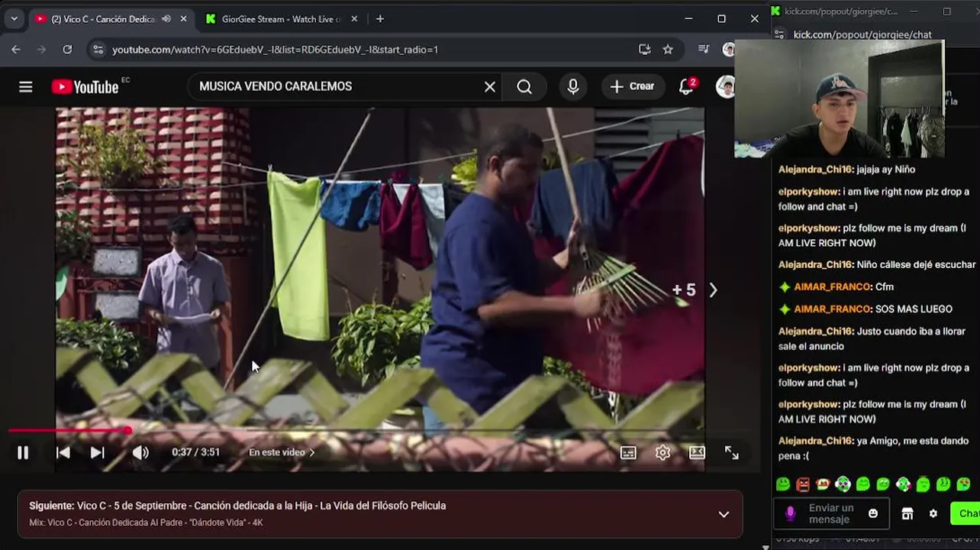Click Alejandra_Chi16 on 'ya Amigo' message
The width and height of the screenshot is (980, 550).
click(x=815, y=442)
